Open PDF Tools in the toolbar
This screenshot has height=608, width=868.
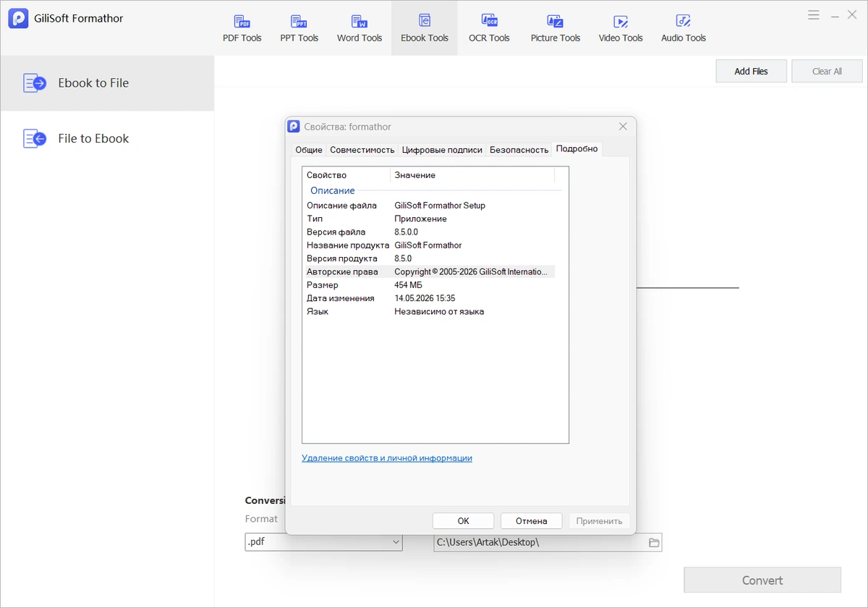click(242, 28)
